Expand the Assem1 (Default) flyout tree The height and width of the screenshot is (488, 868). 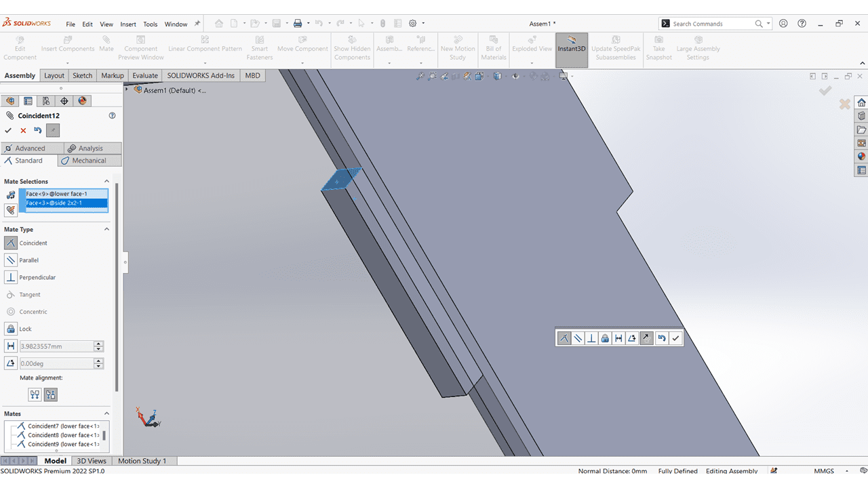127,89
